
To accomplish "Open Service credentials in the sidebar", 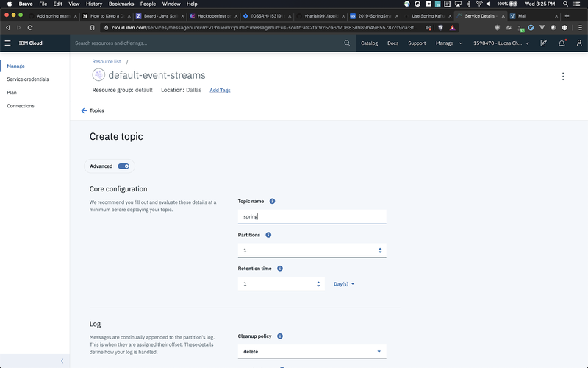I will click(x=28, y=79).
